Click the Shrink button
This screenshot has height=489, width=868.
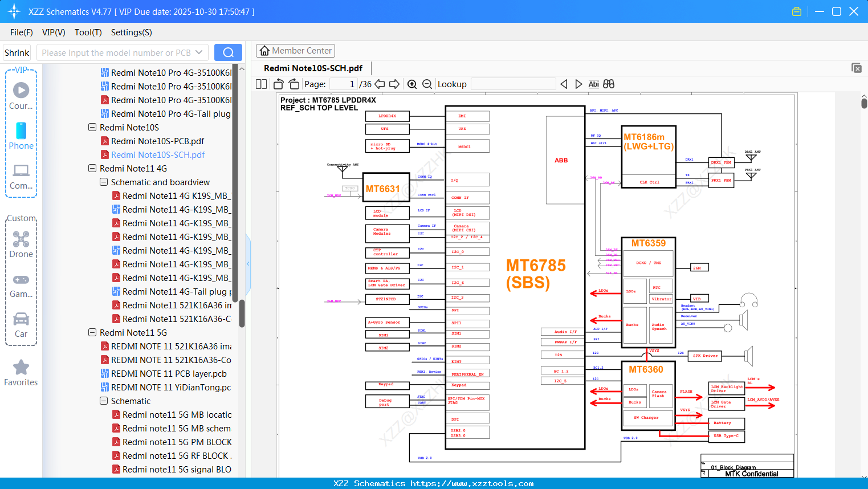pyautogui.click(x=17, y=52)
